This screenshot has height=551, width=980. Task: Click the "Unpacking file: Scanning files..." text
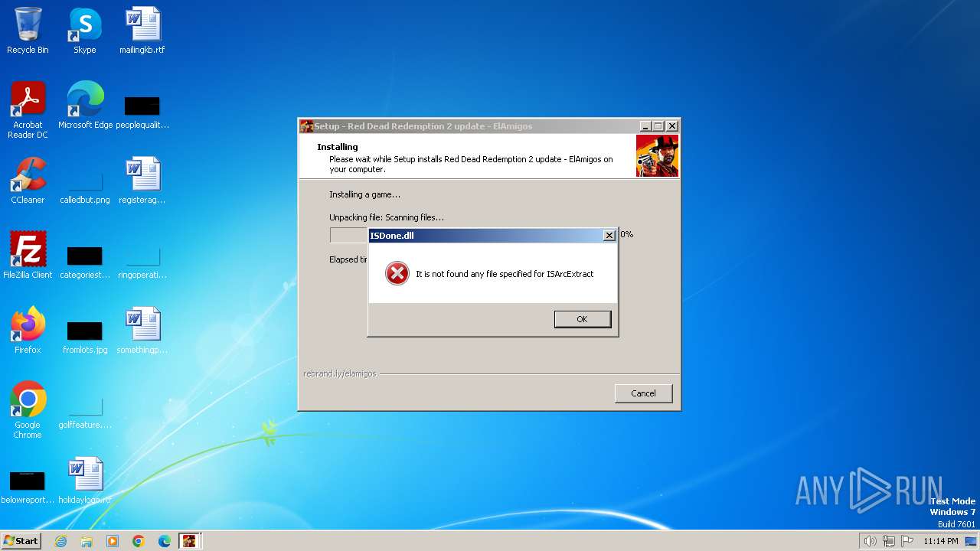click(387, 217)
